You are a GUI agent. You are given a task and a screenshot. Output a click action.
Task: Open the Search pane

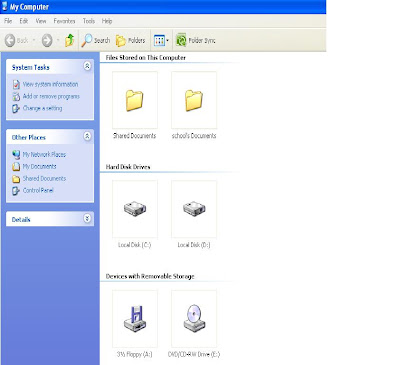[x=96, y=40]
